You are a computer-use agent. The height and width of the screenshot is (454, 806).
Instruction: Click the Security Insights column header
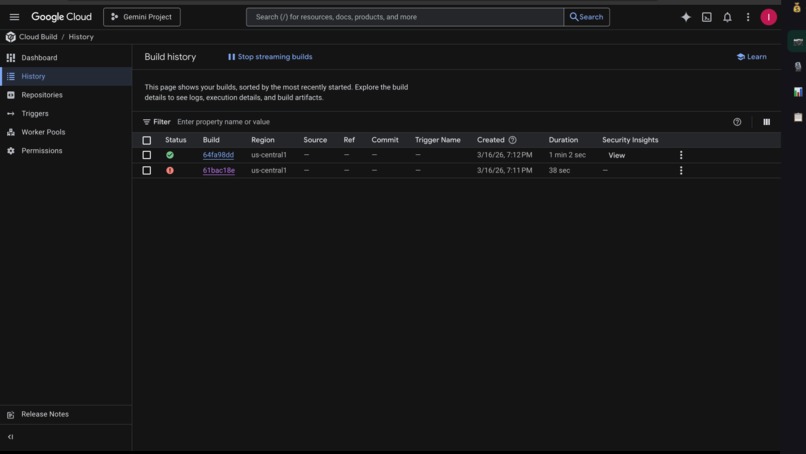[x=630, y=140]
